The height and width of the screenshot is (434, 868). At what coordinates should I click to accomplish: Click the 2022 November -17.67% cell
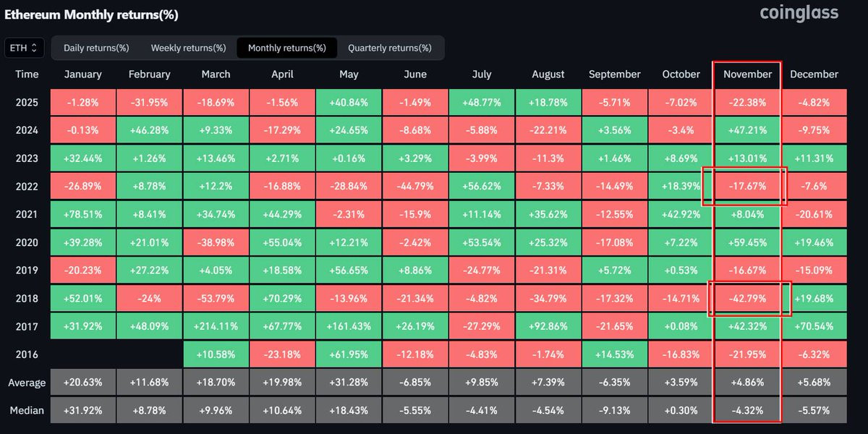coord(747,186)
